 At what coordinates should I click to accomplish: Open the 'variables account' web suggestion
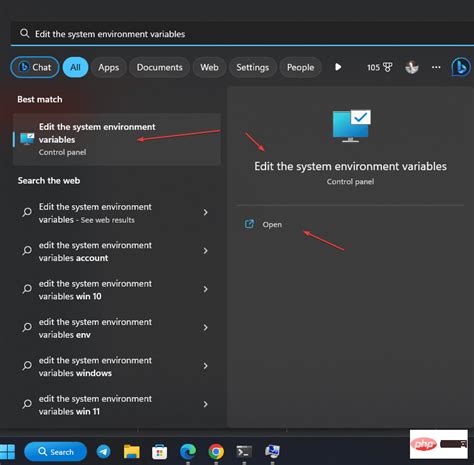[x=117, y=251]
